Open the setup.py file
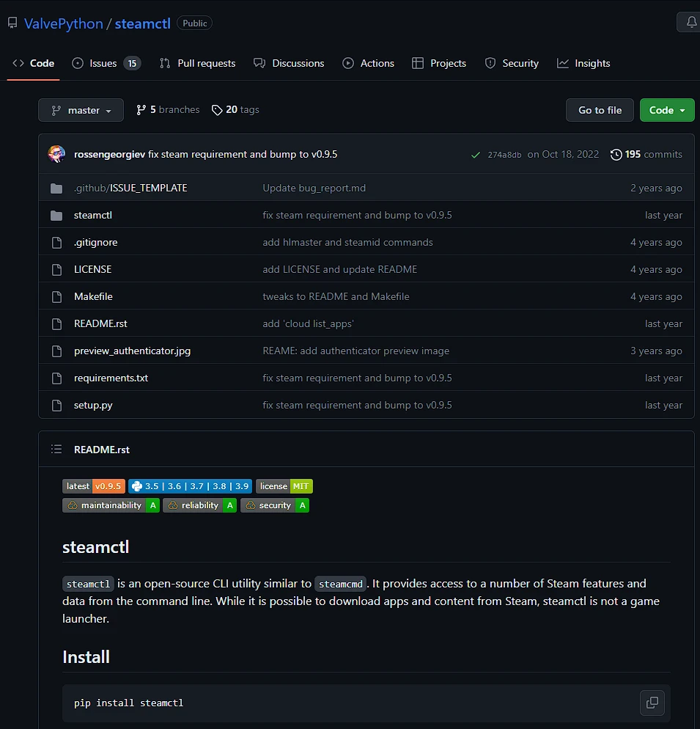The height and width of the screenshot is (729, 700). (x=93, y=406)
